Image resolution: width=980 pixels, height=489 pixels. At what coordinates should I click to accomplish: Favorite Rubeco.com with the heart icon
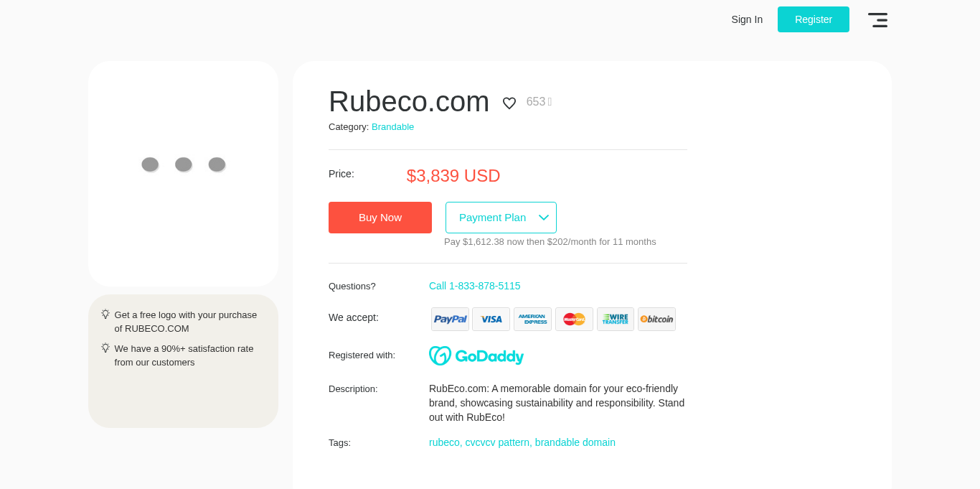[x=509, y=103]
